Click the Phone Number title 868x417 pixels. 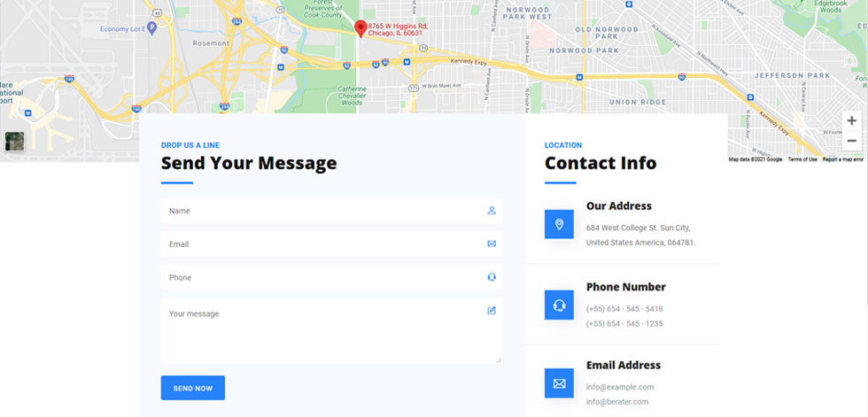click(626, 287)
